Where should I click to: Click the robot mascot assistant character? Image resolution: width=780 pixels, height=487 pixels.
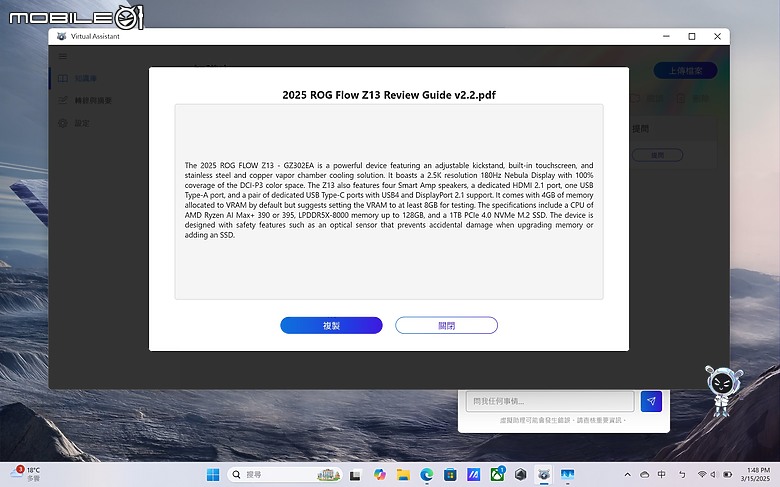[723, 390]
